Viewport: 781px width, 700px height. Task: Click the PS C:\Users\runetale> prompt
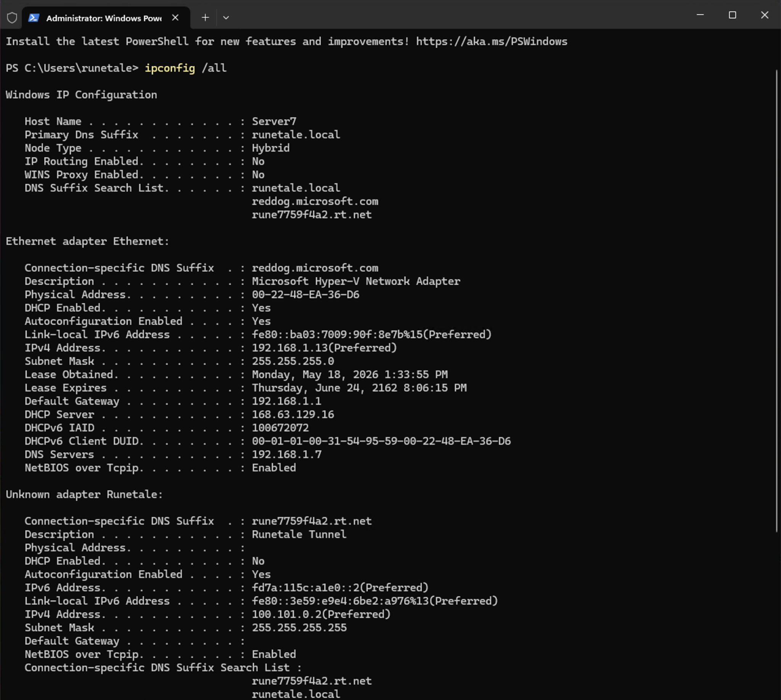(x=72, y=69)
